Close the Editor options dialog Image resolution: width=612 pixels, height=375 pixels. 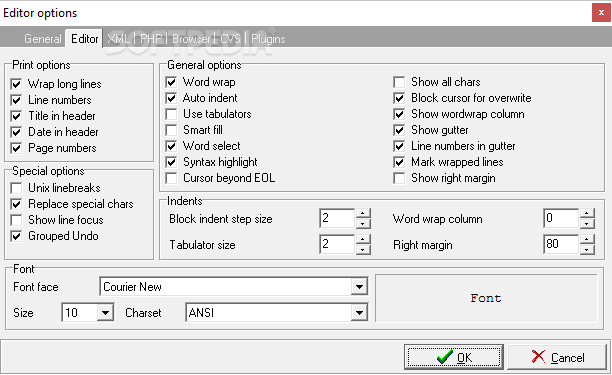[601, 12]
